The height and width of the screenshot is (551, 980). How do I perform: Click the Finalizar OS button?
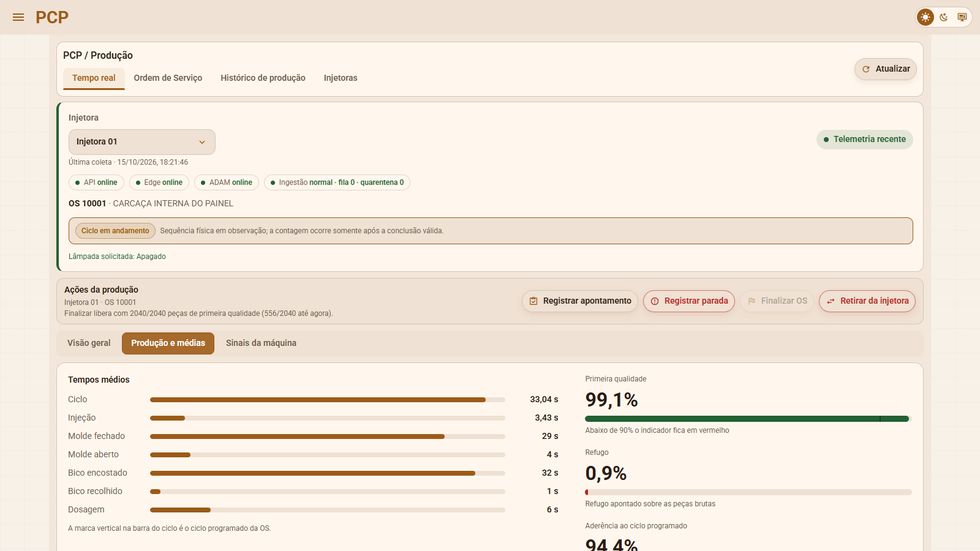point(777,301)
